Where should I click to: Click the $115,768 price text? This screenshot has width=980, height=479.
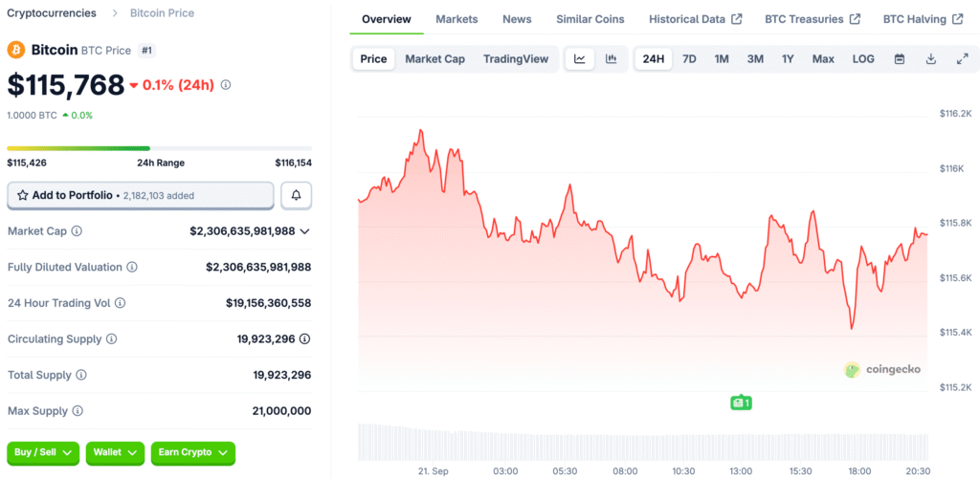click(66, 85)
